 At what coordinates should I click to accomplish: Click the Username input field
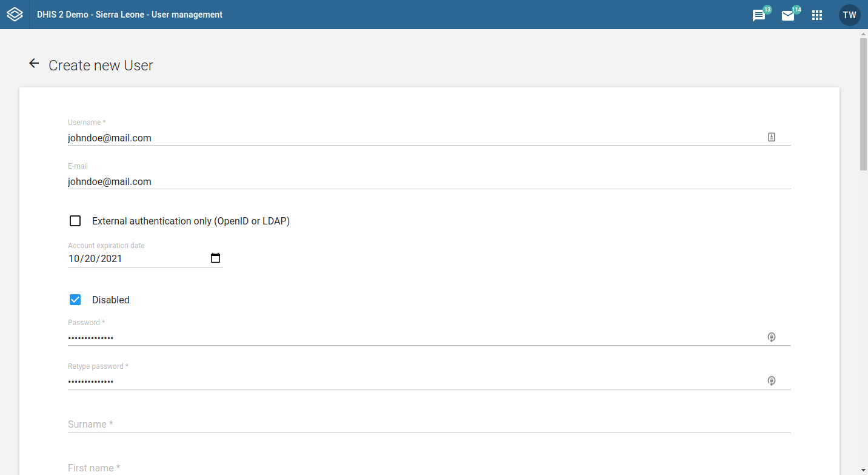coord(412,138)
